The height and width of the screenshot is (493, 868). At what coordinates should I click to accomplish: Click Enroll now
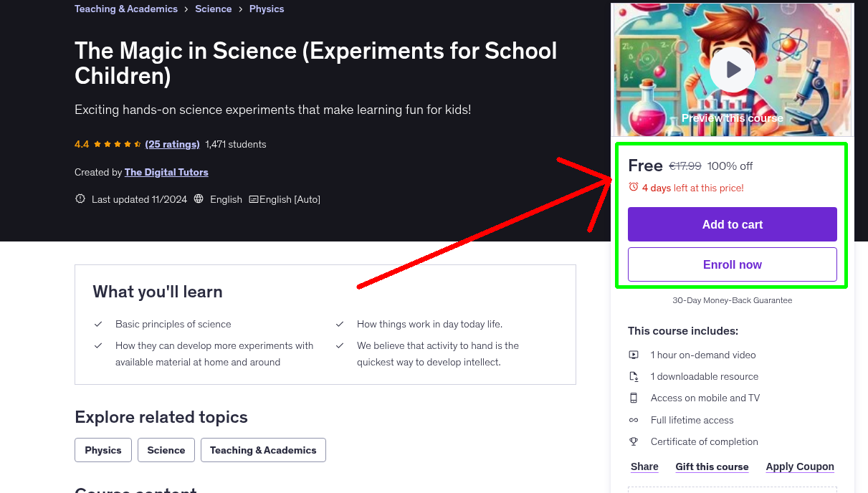click(732, 264)
